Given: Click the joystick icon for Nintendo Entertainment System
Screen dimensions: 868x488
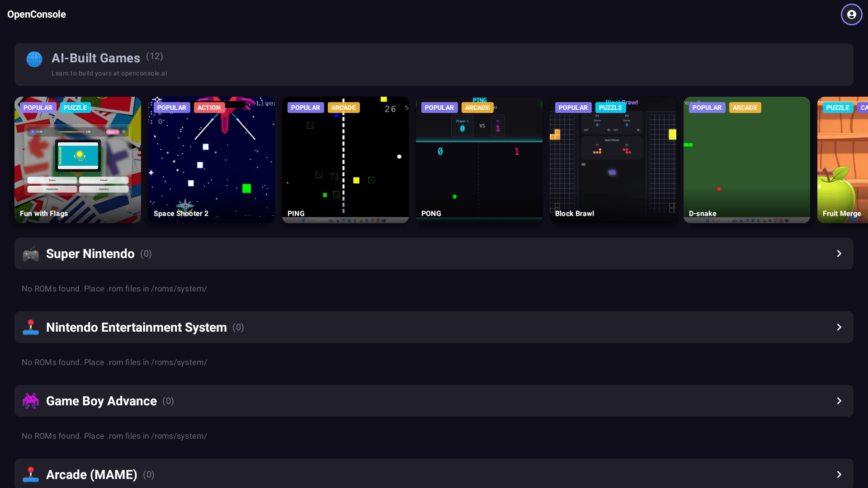Looking at the screenshot, I should pos(31,328).
